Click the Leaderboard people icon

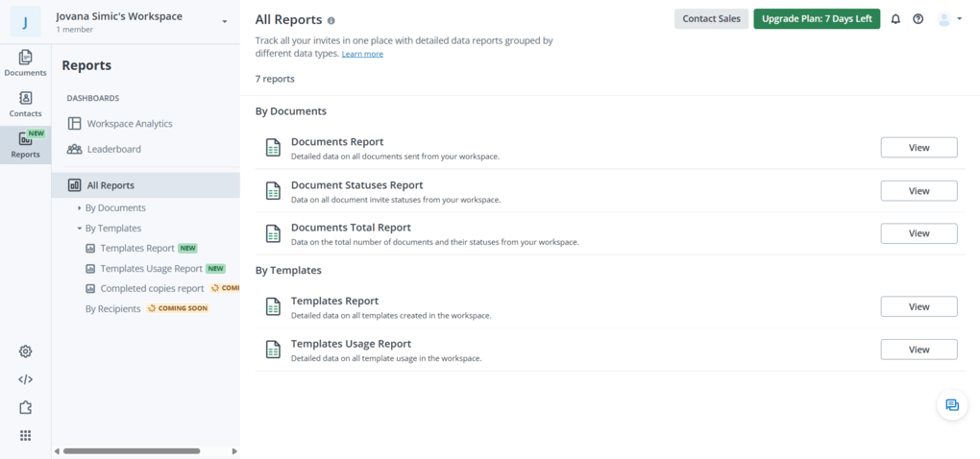point(74,149)
